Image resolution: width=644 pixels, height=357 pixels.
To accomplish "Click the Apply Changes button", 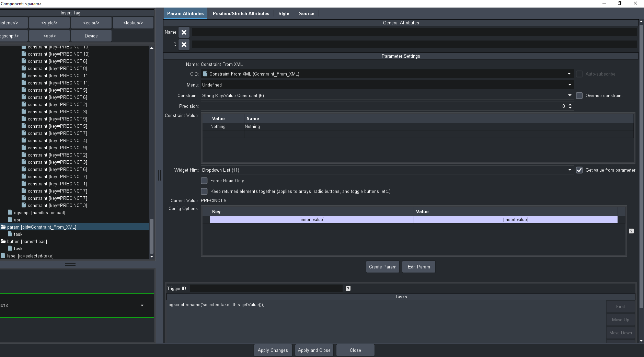I will coord(273,350).
